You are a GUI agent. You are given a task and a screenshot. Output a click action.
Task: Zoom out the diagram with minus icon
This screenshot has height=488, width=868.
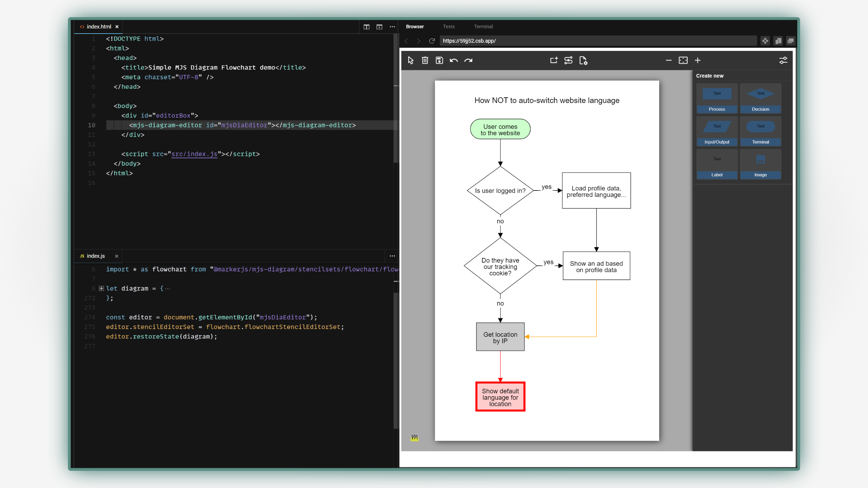point(669,60)
